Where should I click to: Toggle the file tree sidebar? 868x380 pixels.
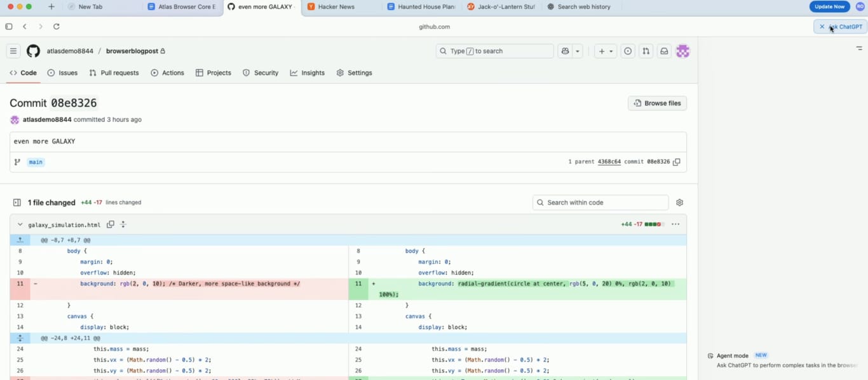coord(17,203)
